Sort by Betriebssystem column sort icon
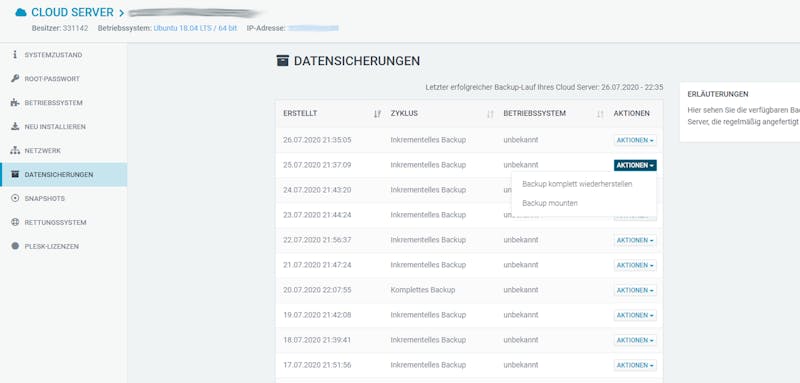Screen dimensions: 800x383 coord(600,114)
